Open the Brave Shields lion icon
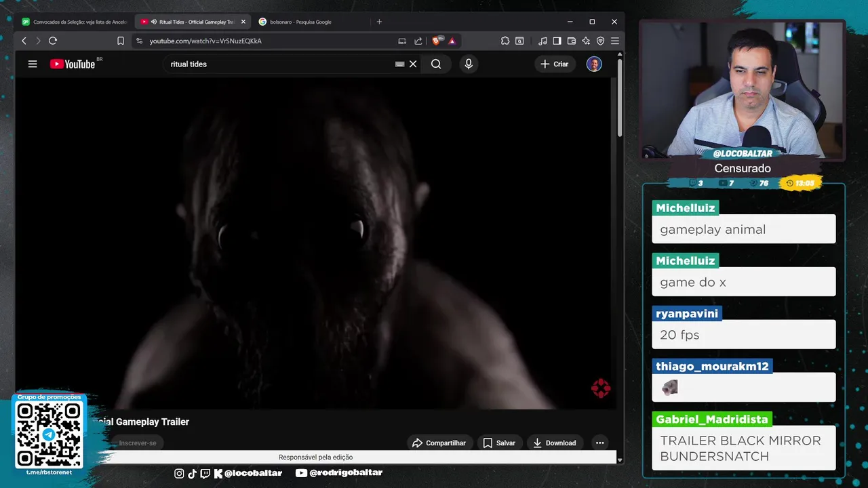Image resolution: width=868 pixels, height=488 pixels. coord(437,41)
